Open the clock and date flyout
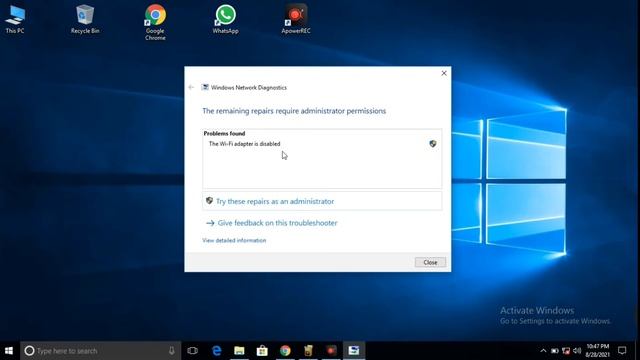The image size is (640, 360). [598, 351]
